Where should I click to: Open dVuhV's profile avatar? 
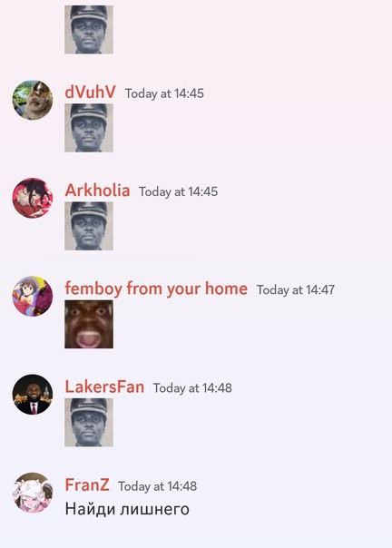tap(33, 100)
